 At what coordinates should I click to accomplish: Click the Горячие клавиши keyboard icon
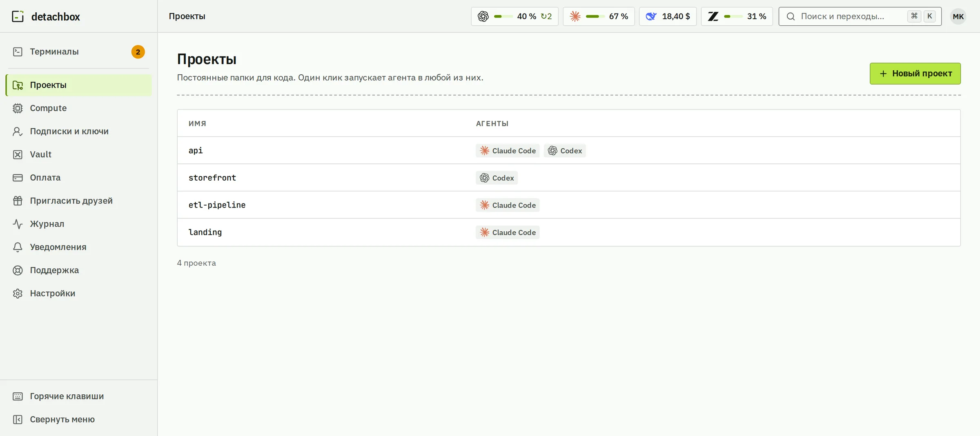pos(18,396)
